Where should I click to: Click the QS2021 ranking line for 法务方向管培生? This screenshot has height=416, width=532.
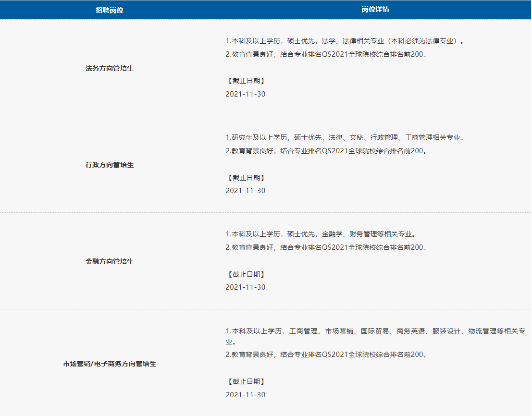tap(326, 54)
